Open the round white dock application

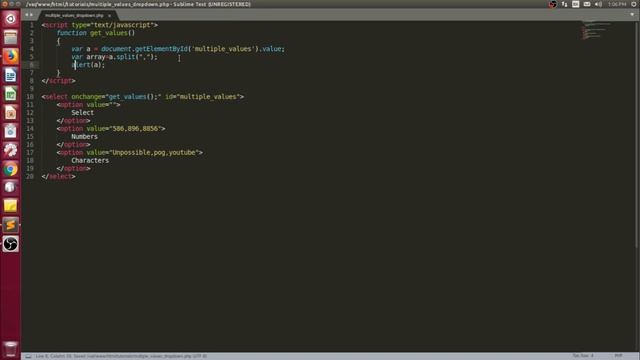pos(11,187)
